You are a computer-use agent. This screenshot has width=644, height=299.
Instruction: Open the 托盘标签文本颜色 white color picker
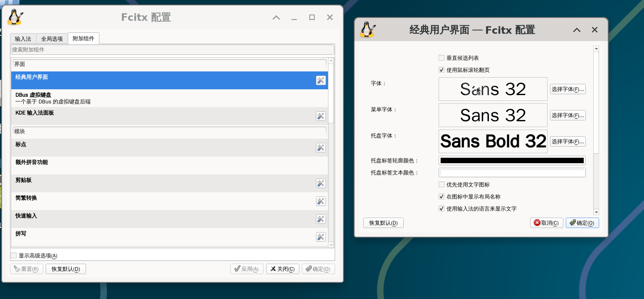coord(512,172)
